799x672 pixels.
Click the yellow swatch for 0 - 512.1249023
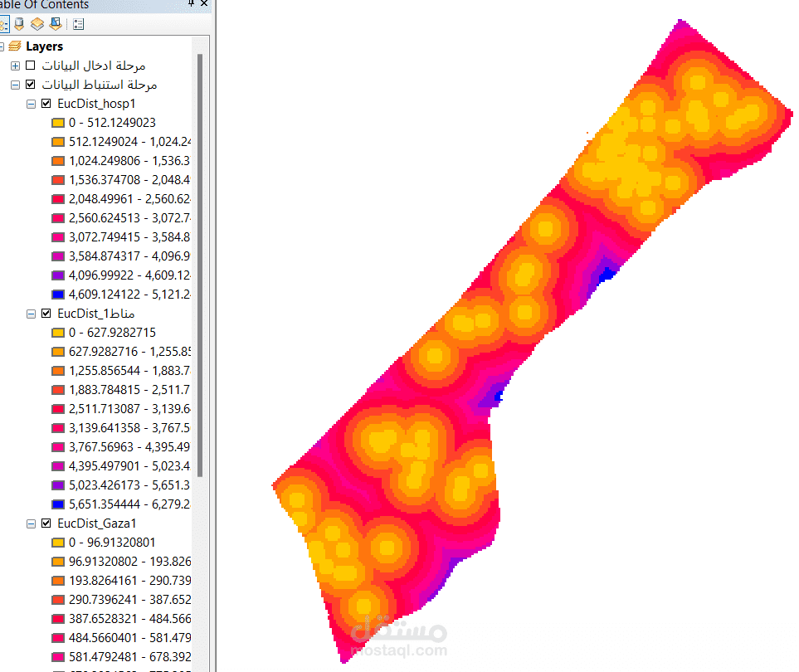point(58,123)
